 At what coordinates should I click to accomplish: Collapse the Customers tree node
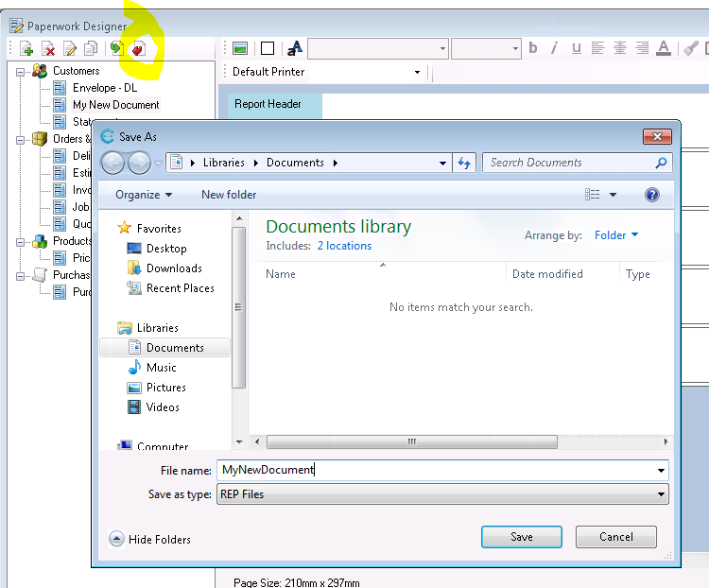[22, 71]
